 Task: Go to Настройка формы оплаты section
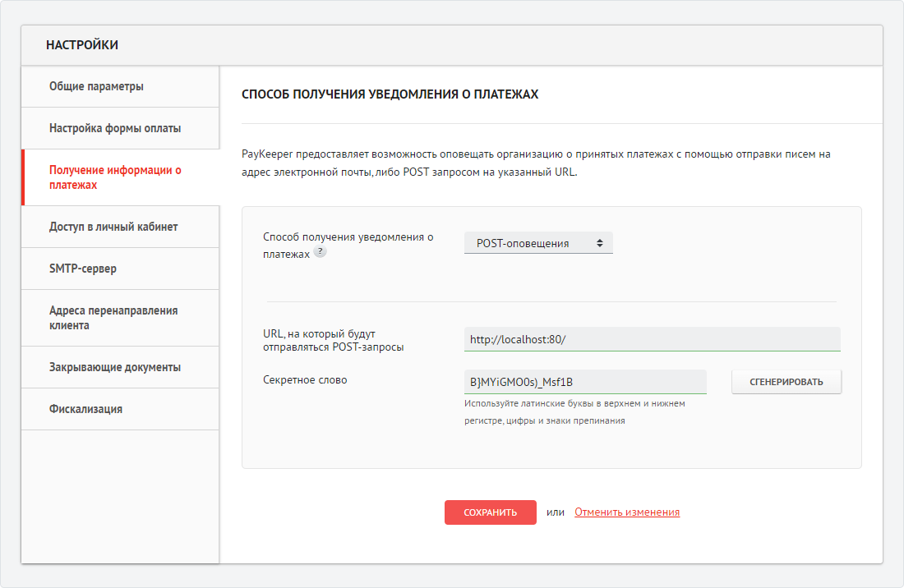(115, 128)
